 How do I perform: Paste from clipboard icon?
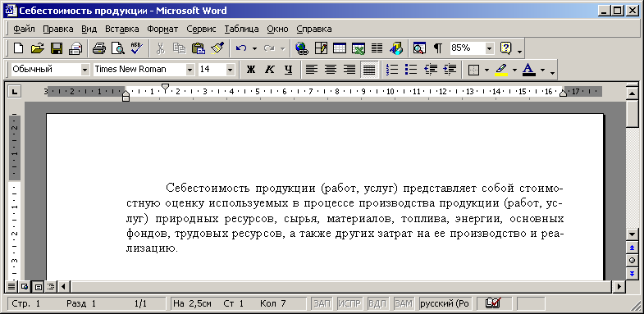(x=199, y=48)
